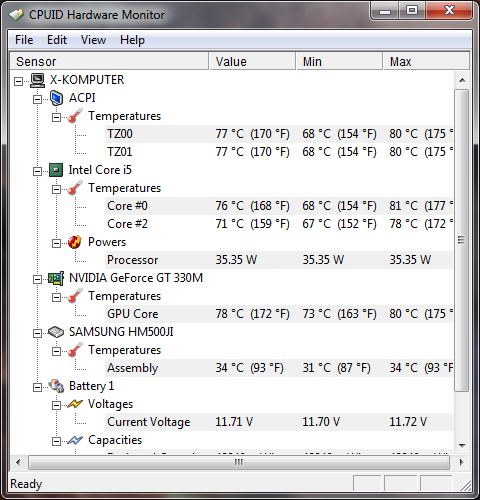Click the ACPI monitor icon
The width and height of the screenshot is (480, 500).
56,98
